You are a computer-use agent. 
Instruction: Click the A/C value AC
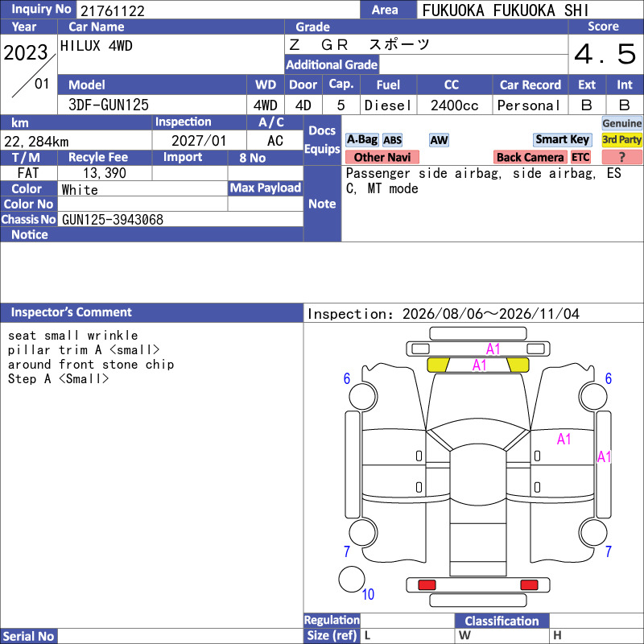point(275,141)
